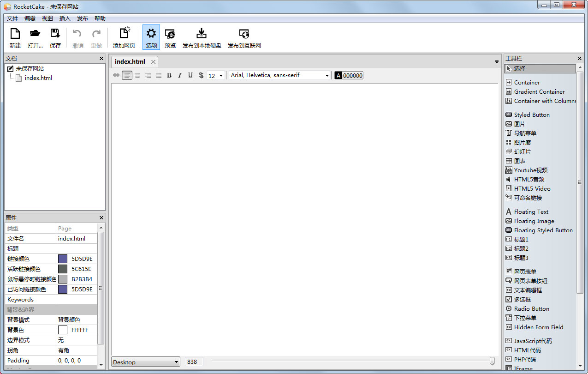Viewport: 588px width, 374px height.
Task: Click the 标题 property input field
Action: coord(77,248)
